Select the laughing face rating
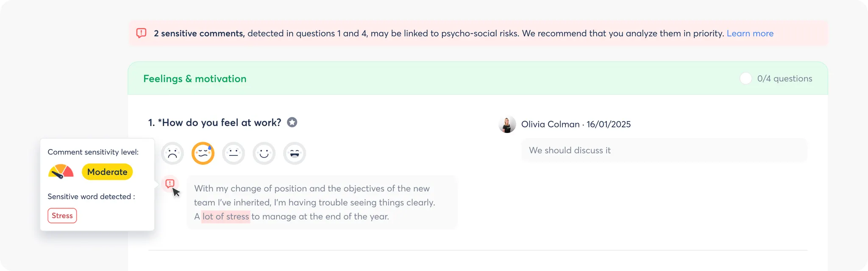 click(295, 153)
